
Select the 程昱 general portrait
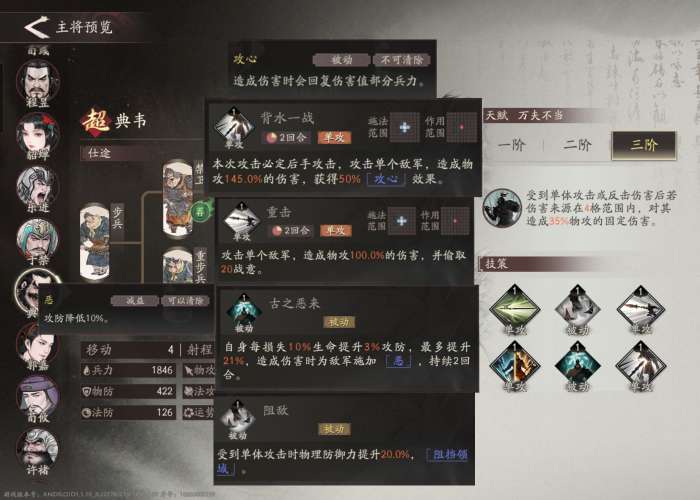click(x=38, y=81)
